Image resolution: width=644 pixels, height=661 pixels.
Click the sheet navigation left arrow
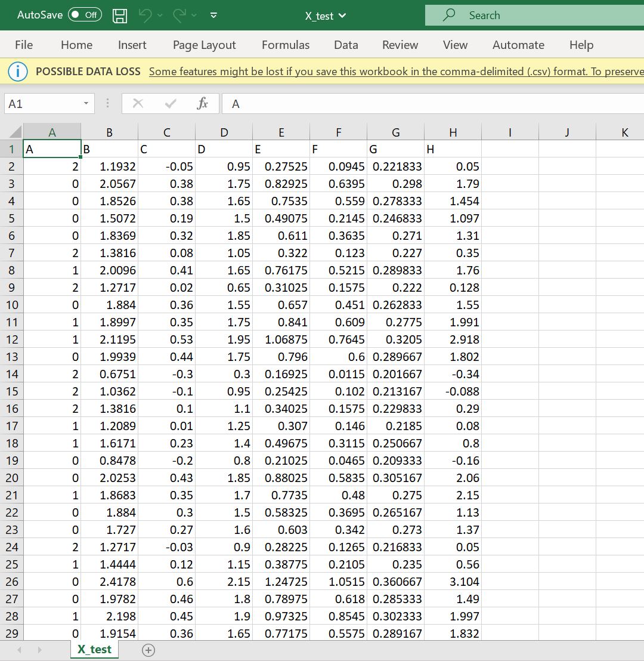[x=19, y=649]
